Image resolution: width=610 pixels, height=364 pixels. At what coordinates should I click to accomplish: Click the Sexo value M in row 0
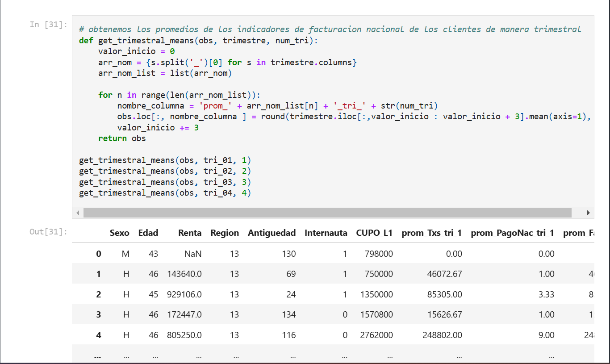125,254
